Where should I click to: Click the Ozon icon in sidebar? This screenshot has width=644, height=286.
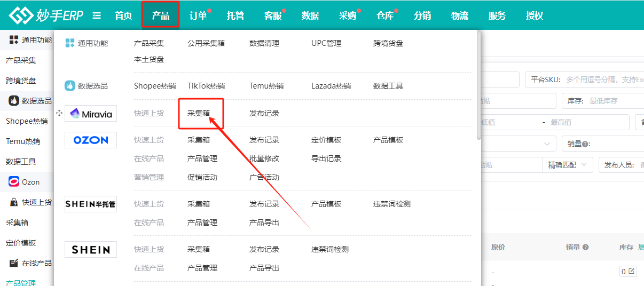(x=14, y=182)
